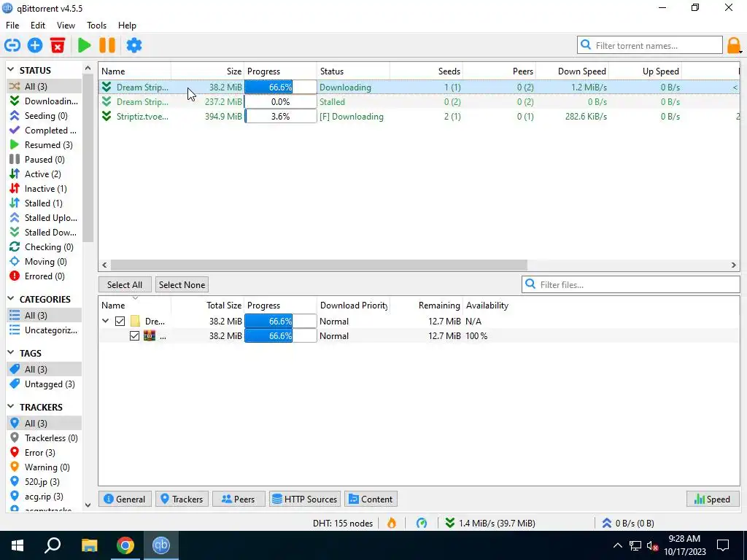
Task: Filter by Errored (0) status
Action: [44, 276]
